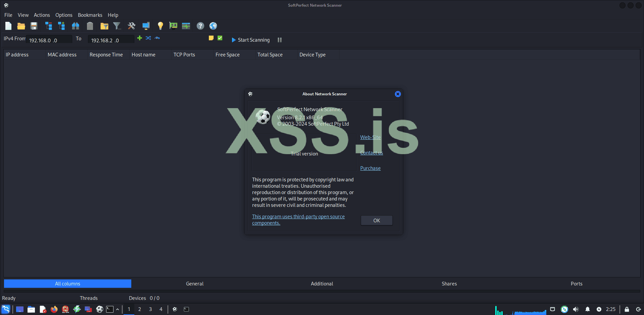The image size is (644, 315).
Task: Open the File menu
Action: [8, 15]
